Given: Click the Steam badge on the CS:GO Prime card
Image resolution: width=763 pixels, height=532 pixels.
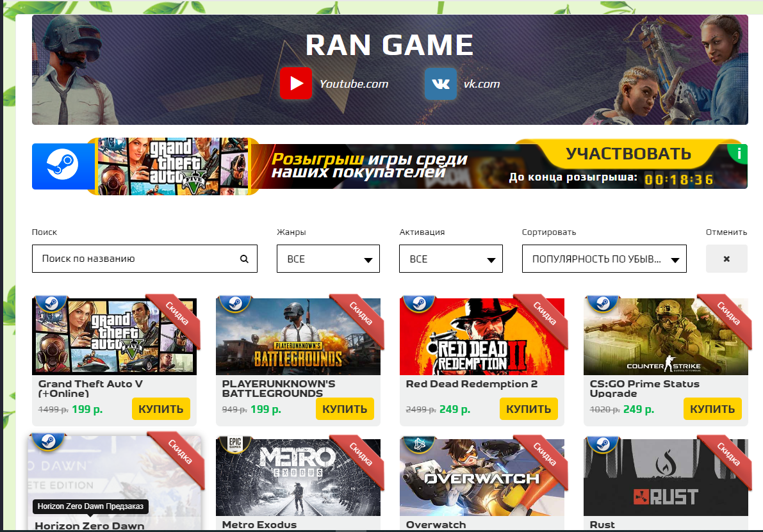Looking at the screenshot, I should pos(603,303).
